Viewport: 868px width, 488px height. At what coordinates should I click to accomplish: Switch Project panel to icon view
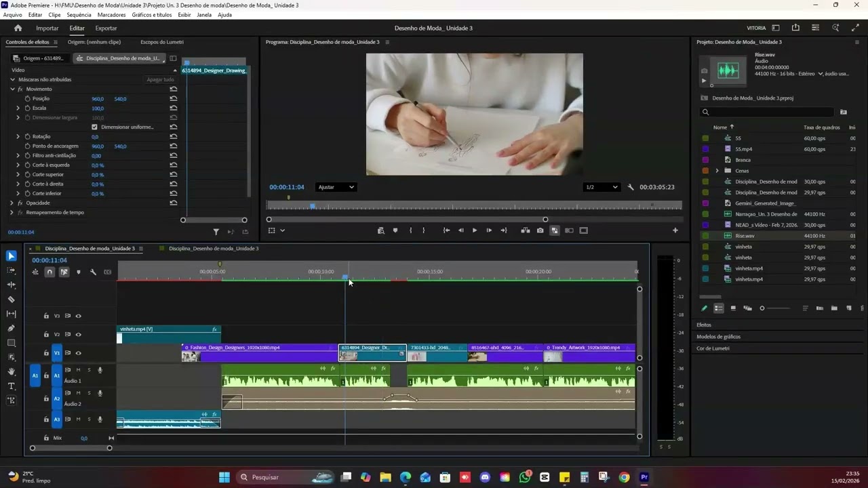733,308
